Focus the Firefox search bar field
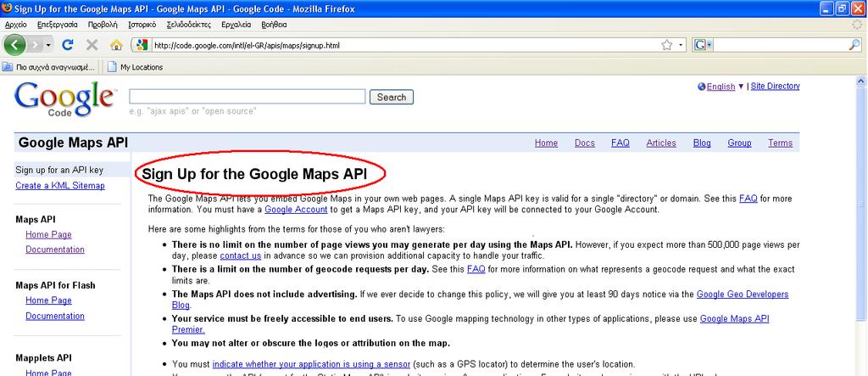This screenshot has width=868, height=376. (x=781, y=46)
